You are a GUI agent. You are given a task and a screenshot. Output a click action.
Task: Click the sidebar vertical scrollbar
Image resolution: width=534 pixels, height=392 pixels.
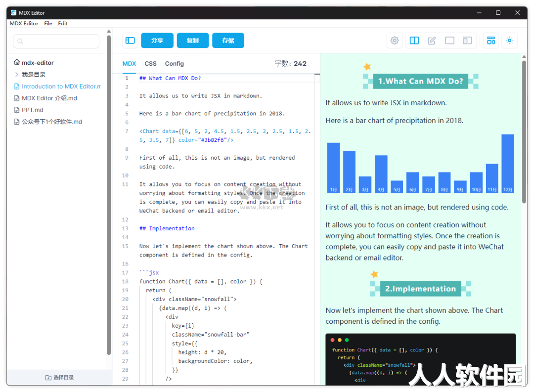coord(109,195)
